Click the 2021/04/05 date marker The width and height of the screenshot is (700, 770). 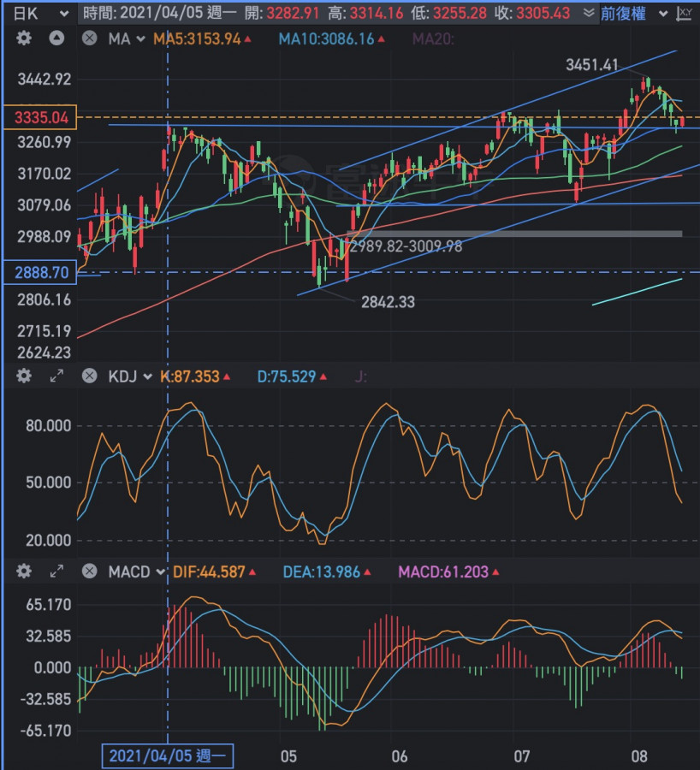(x=168, y=755)
